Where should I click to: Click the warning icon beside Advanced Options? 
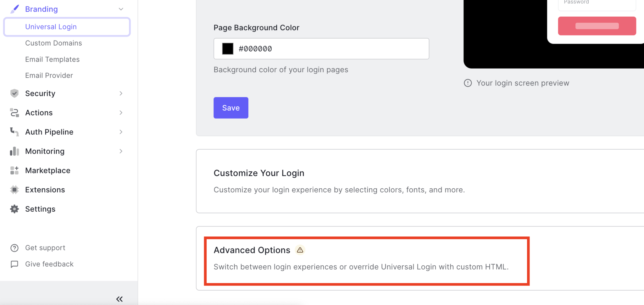click(300, 250)
